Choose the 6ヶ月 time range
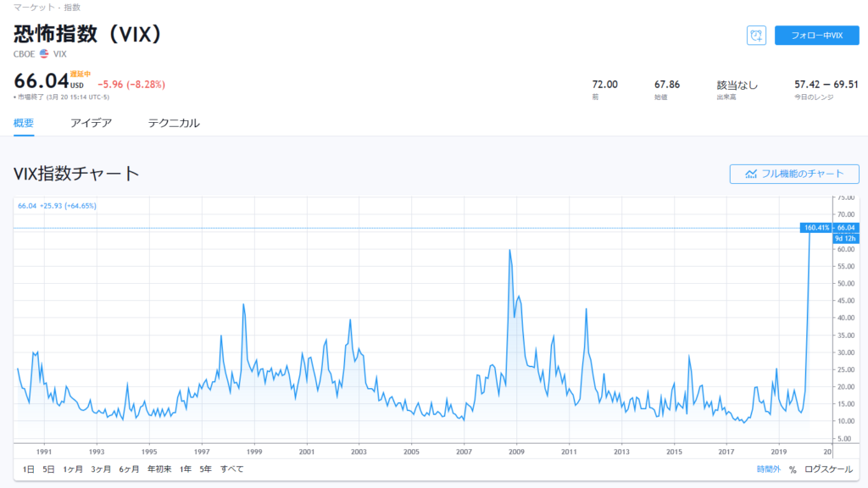Screen dimensions: 868x488 (129, 469)
